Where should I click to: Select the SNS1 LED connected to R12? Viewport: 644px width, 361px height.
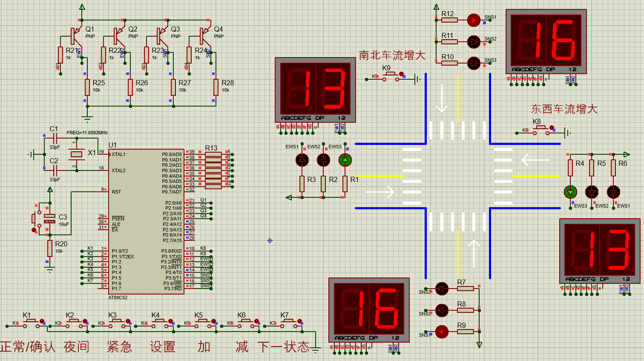(x=474, y=20)
